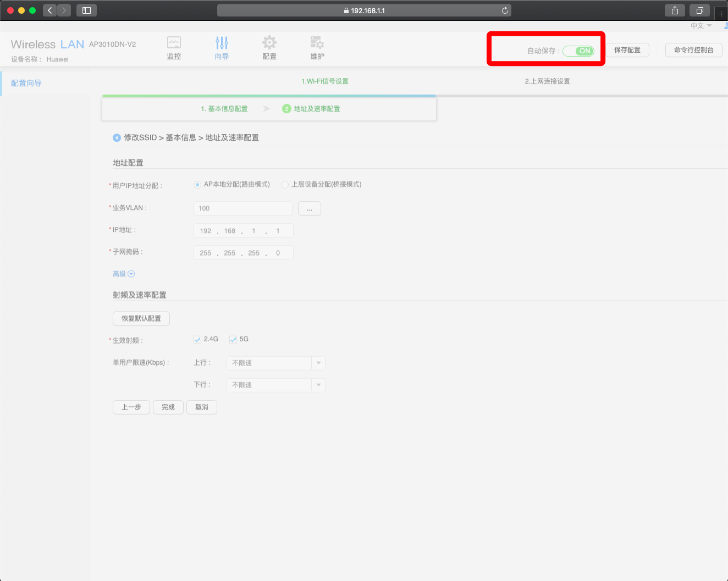
Task: Click the 取消 cancel button
Action: tap(202, 407)
